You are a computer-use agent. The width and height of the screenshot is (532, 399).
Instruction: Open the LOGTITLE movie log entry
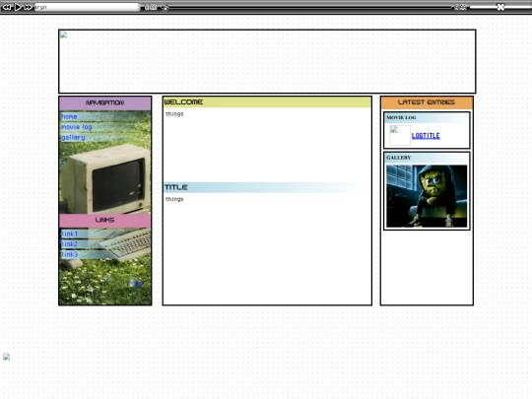coord(426,136)
